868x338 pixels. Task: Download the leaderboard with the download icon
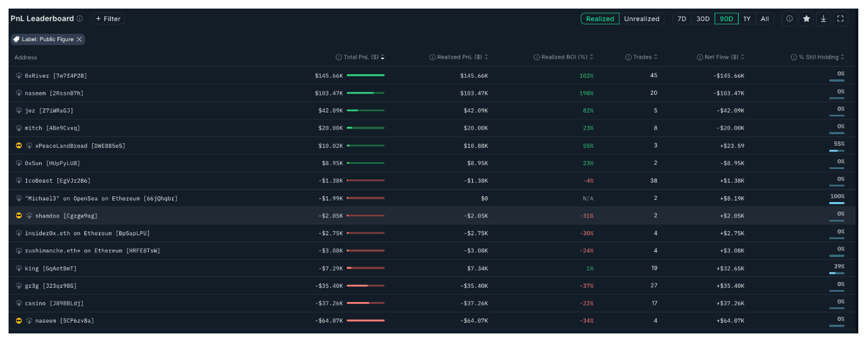[x=823, y=19]
